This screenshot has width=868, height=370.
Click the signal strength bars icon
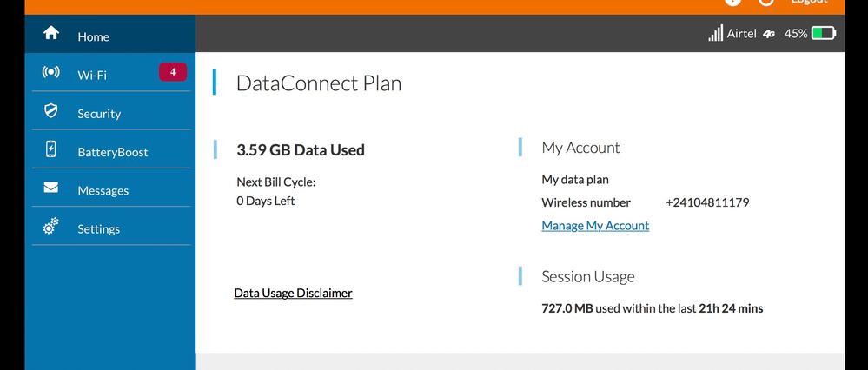click(x=715, y=34)
